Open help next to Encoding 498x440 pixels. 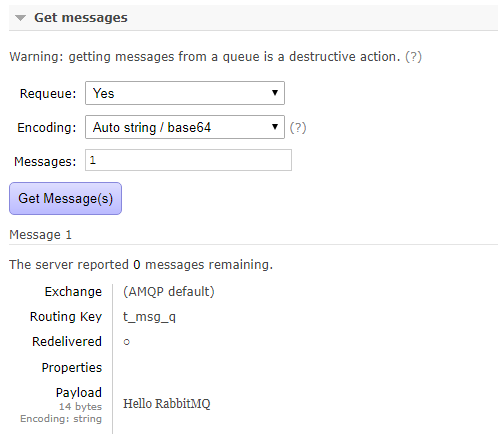298,128
